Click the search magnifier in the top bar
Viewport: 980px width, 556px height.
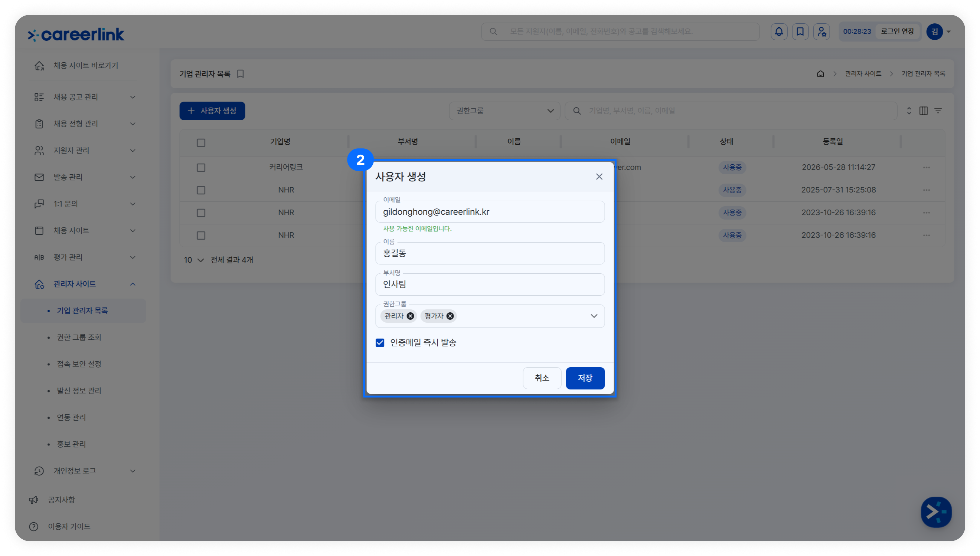[x=493, y=31]
